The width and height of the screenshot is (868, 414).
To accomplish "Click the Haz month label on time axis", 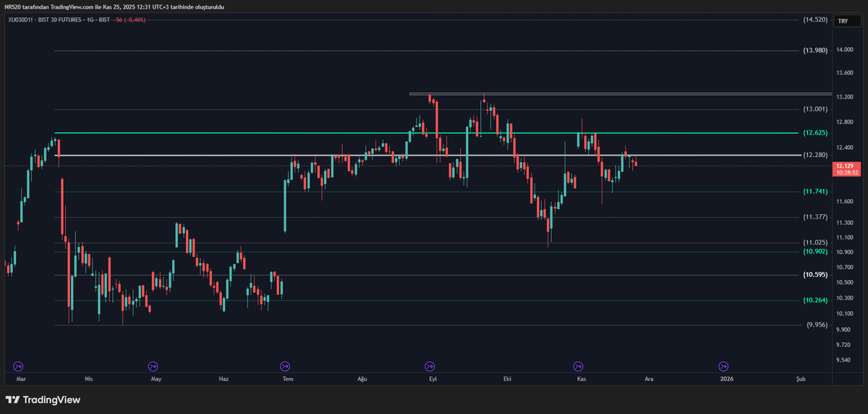I will (224, 379).
